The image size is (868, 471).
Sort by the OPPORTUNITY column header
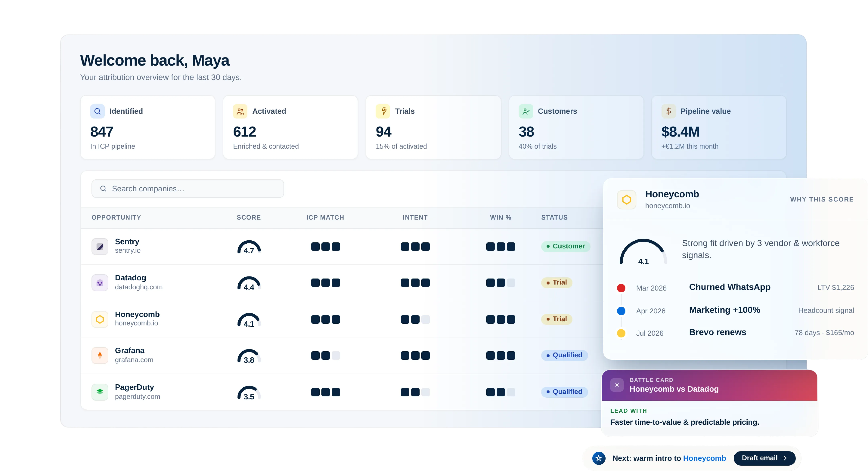click(116, 218)
